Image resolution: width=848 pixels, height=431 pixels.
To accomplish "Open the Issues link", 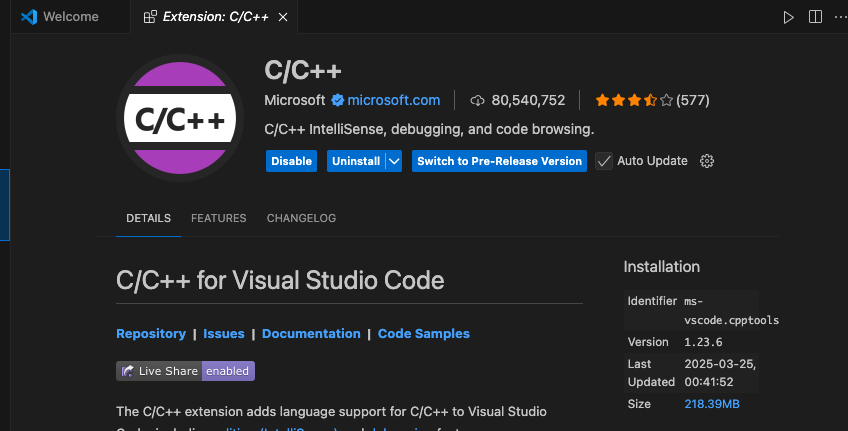I will click(x=224, y=334).
